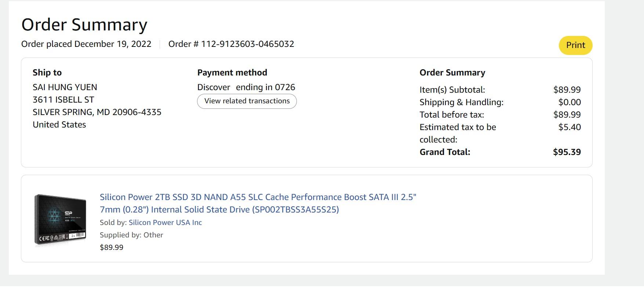Click the item price below Supplied by

[112, 247]
